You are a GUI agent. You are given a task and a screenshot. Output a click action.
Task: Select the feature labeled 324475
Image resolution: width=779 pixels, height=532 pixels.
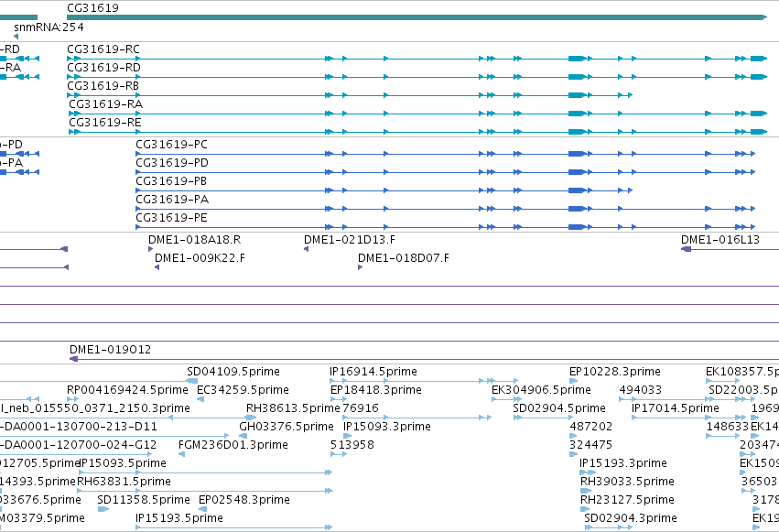(x=590, y=445)
